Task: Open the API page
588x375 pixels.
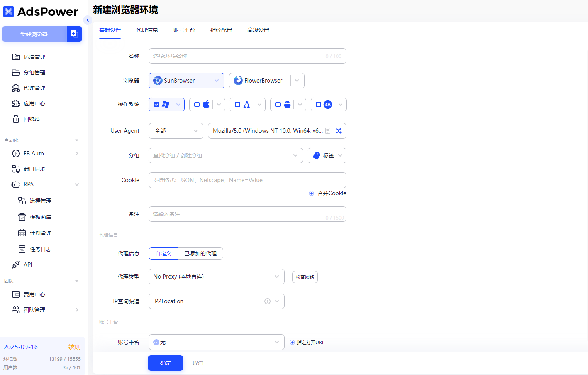Action: (27, 265)
